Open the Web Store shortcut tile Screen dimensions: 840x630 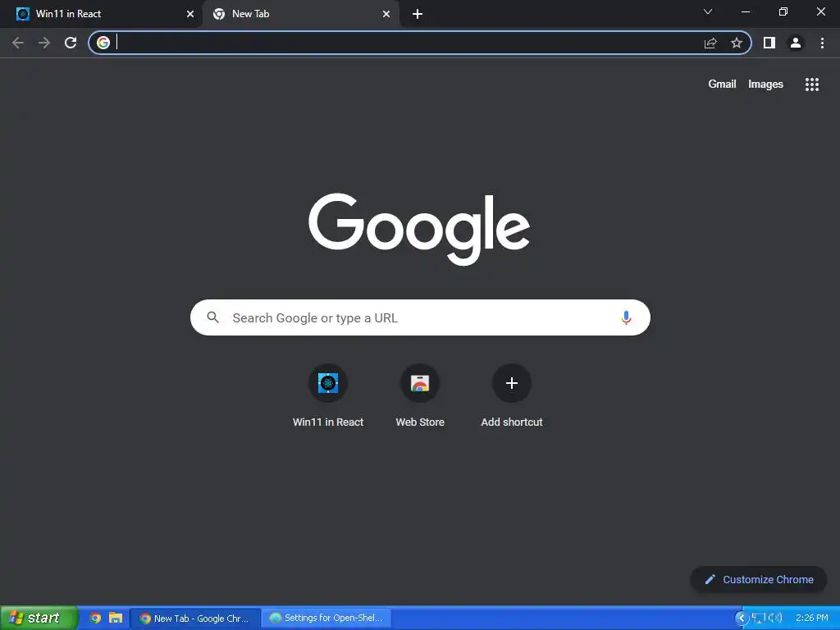click(x=420, y=396)
